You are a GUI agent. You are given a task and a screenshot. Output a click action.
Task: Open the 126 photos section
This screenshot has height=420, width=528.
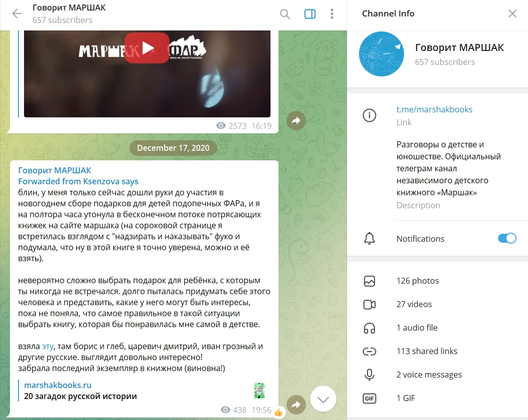click(x=437, y=281)
